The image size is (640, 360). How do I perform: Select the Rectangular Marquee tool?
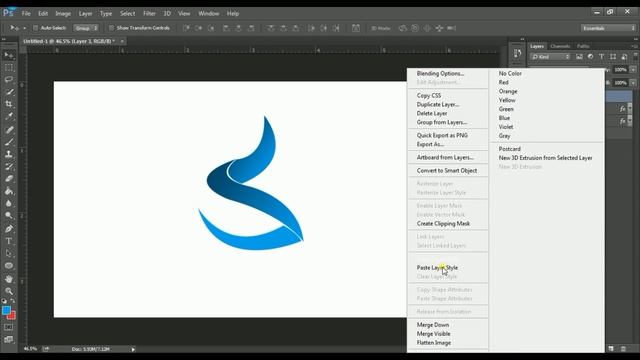pyautogui.click(x=9, y=68)
